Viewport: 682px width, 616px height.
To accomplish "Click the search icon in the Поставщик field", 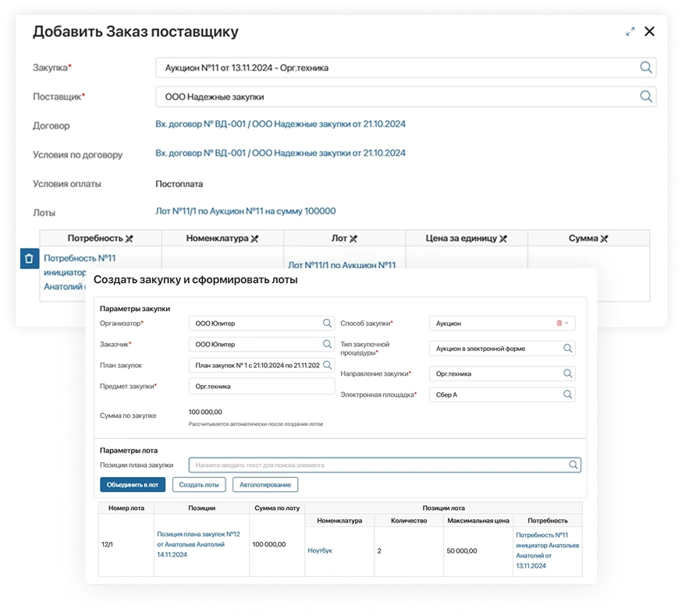I will click(645, 97).
